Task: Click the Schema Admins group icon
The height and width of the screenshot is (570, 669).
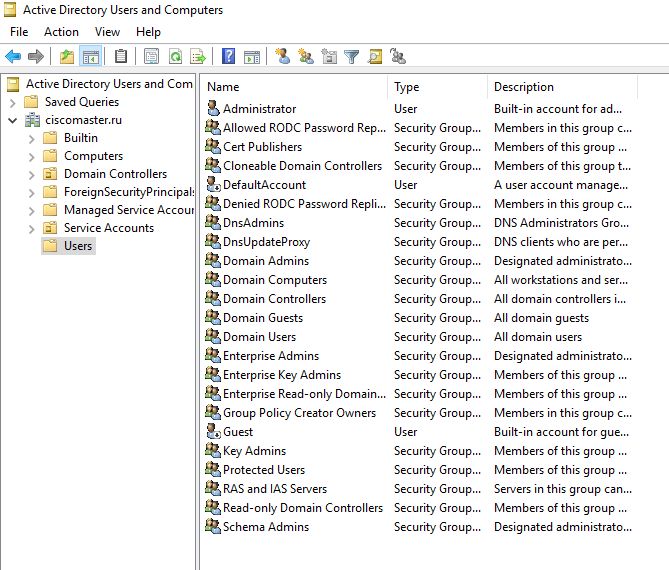Action: coord(213,526)
